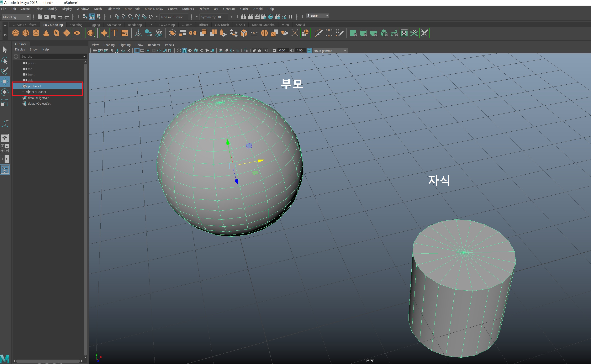Screen dimensions: 591x364
Task: Open the viewport Panels menu
Action: tap(169, 45)
